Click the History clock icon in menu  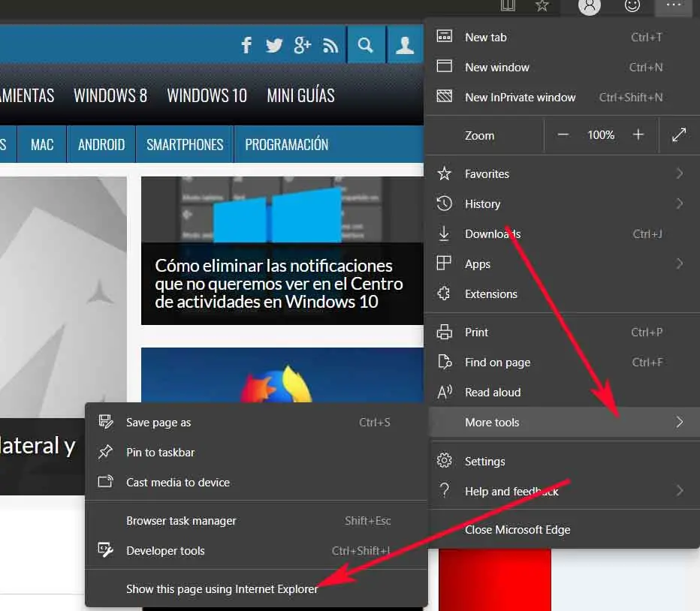444,203
